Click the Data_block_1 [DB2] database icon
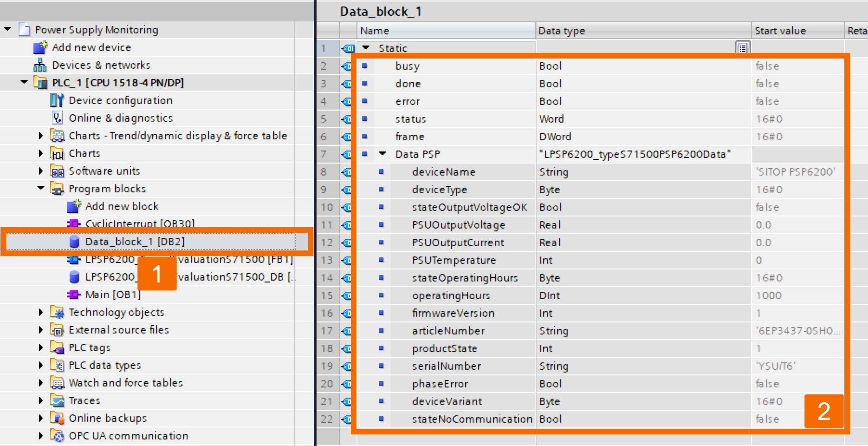 point(74,241)
